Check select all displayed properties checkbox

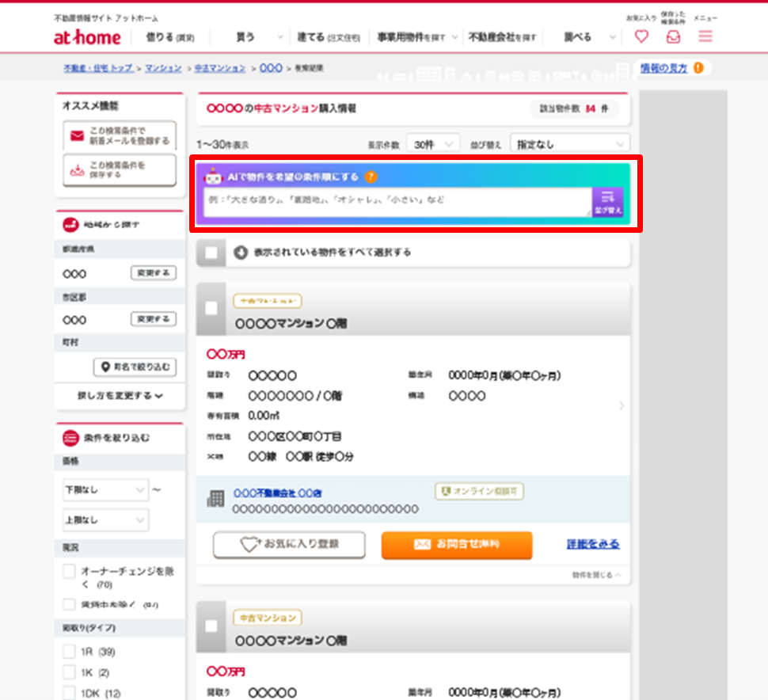(x=211, y=253)
